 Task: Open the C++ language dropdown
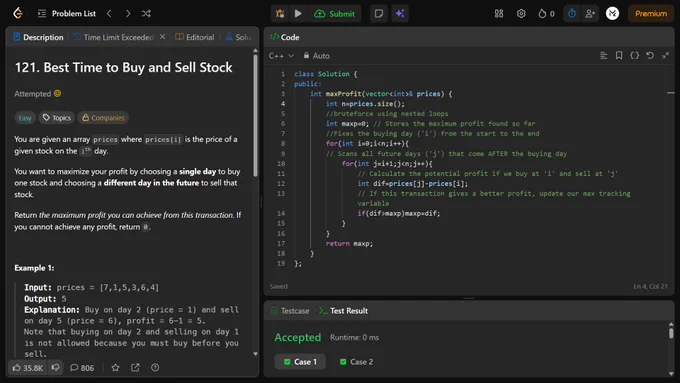pyautogui.click(x=281, y=56)
